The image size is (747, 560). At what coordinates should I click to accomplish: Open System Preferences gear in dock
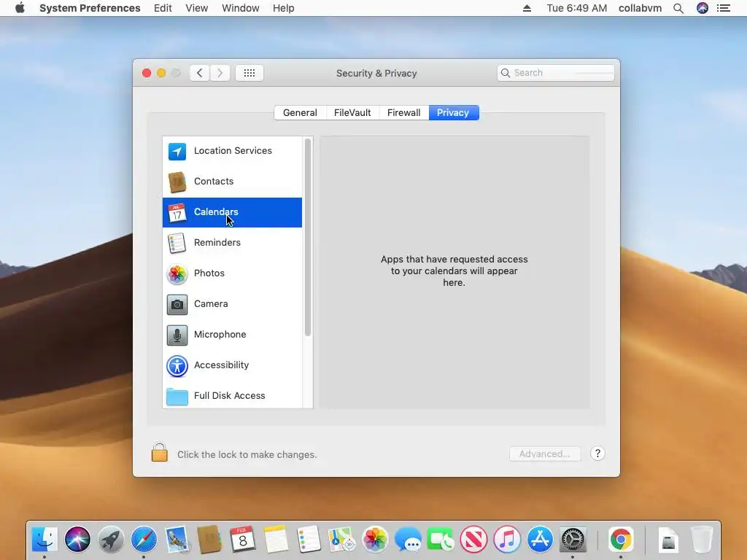(x=573, y=540)
